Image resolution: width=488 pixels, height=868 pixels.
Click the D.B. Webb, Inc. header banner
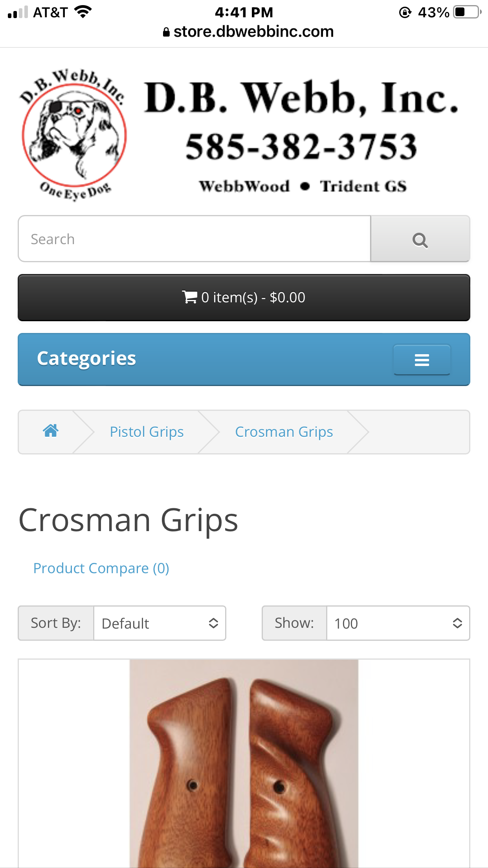[301, 135]
